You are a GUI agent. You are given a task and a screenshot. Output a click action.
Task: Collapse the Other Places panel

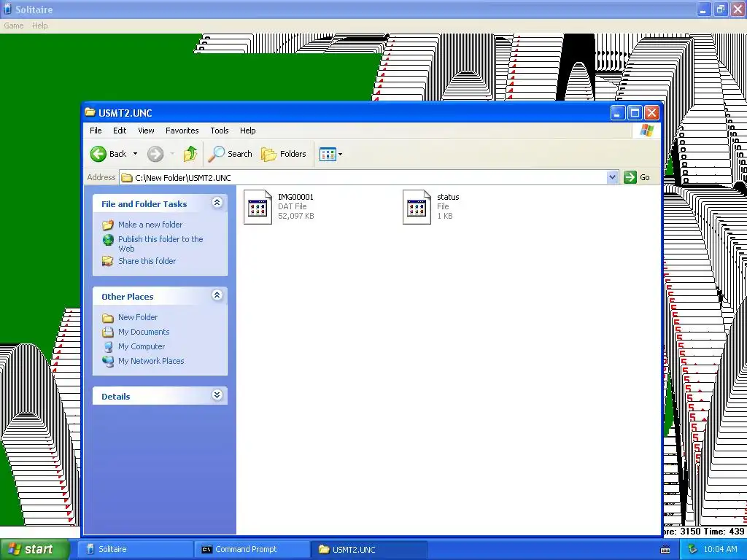click(x=217, y=295)
